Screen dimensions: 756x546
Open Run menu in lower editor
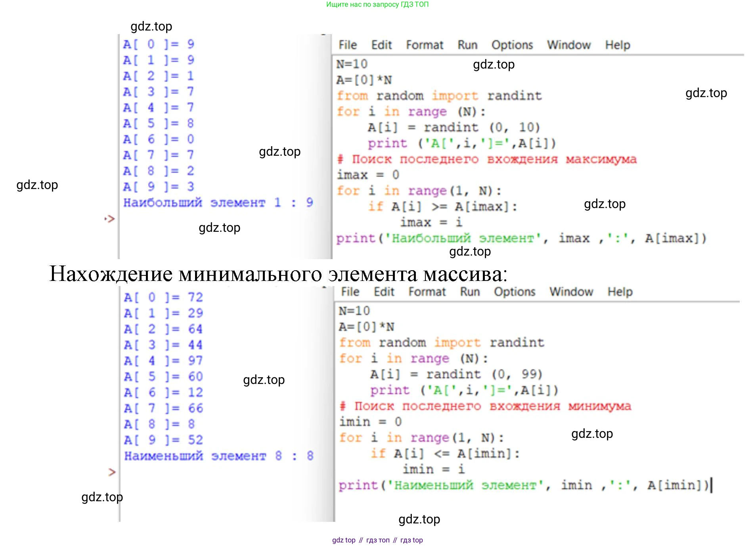(x=470, y=292)
